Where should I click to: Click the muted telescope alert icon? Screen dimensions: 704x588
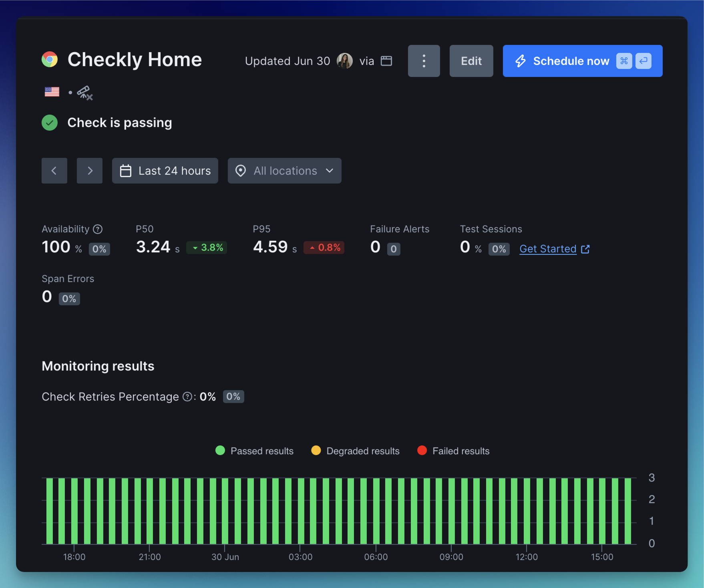click(85, 93)
